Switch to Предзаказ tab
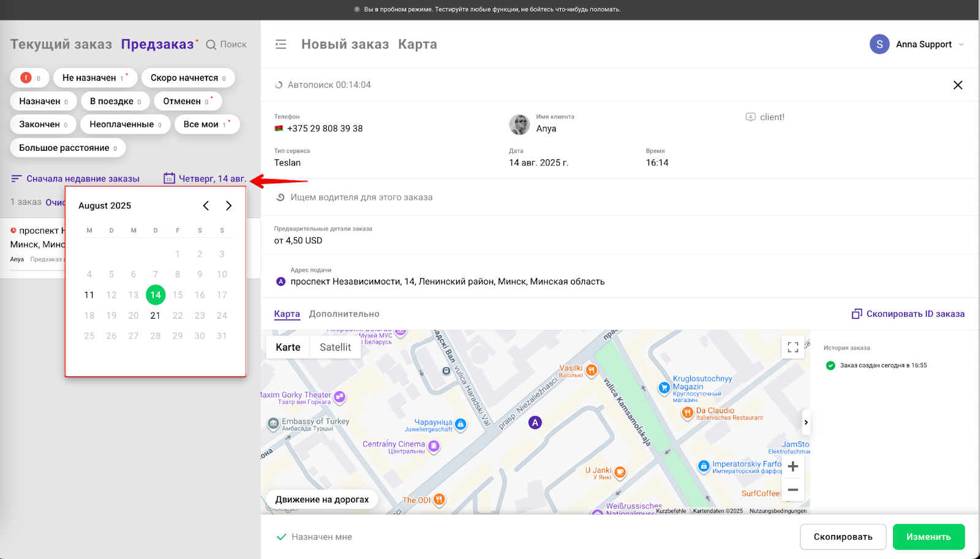The height and width of the screenshot is (559, 980). (157, 44)
